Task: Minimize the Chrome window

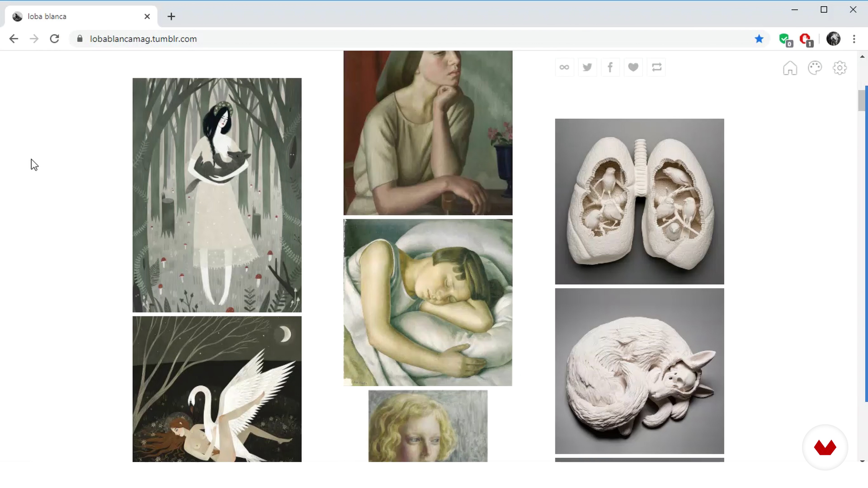Action: [795, 10]
